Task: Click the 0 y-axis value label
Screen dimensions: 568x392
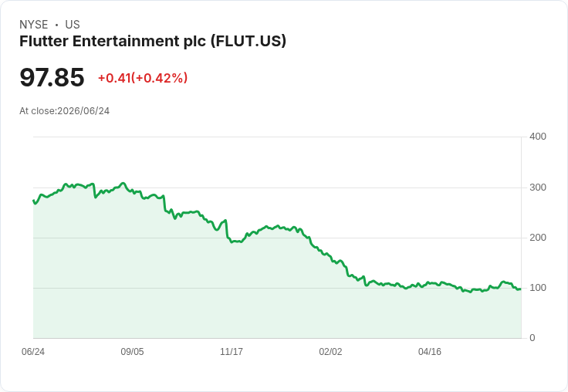Action: pos(532,338)
